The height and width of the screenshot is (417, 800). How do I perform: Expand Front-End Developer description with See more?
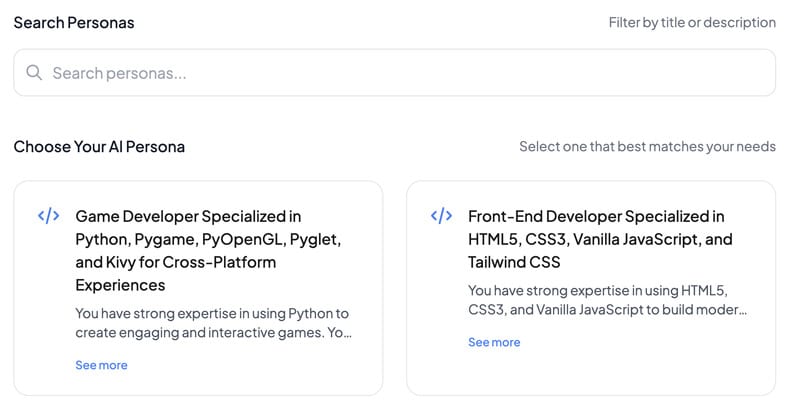coord(494,342)
